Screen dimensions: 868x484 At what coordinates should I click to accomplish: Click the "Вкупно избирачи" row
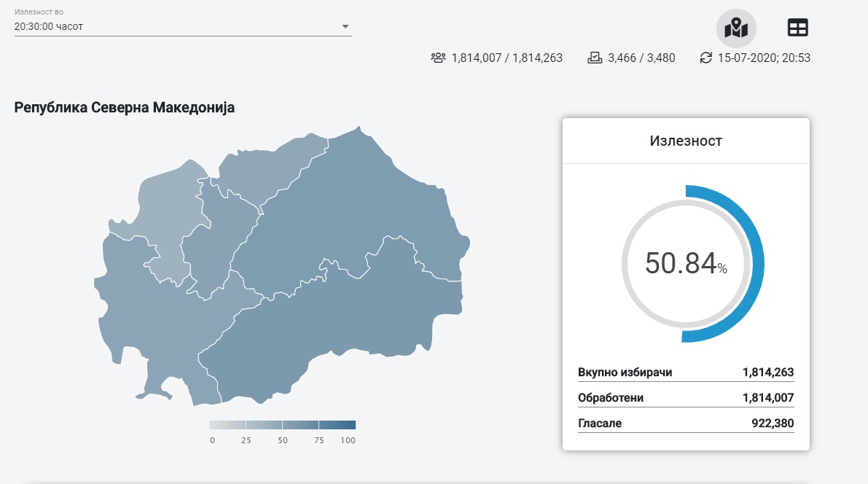coord(685,372)
